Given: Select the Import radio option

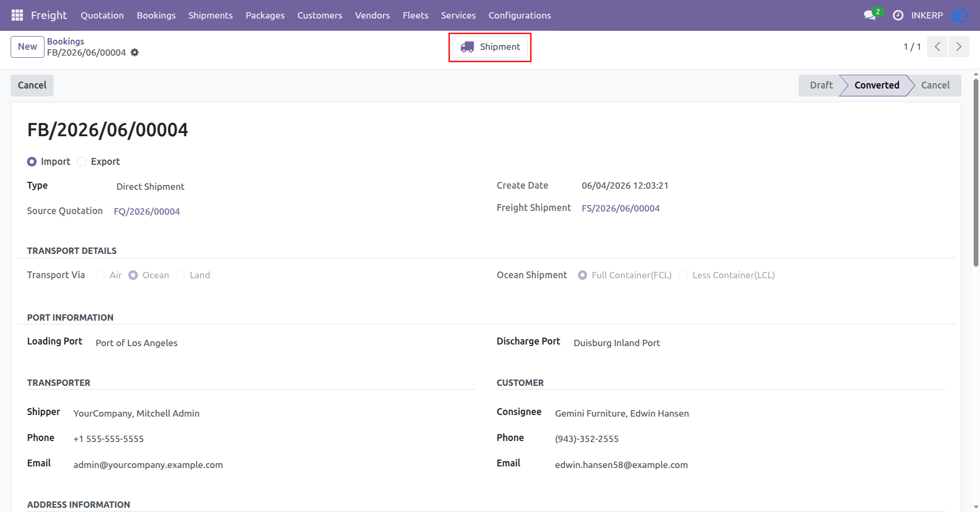Looking at the screenshot, I should [32, 162].
